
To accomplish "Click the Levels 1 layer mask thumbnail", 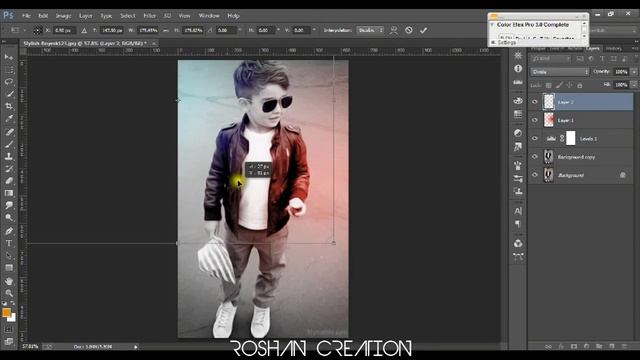I will coord(571,138).
